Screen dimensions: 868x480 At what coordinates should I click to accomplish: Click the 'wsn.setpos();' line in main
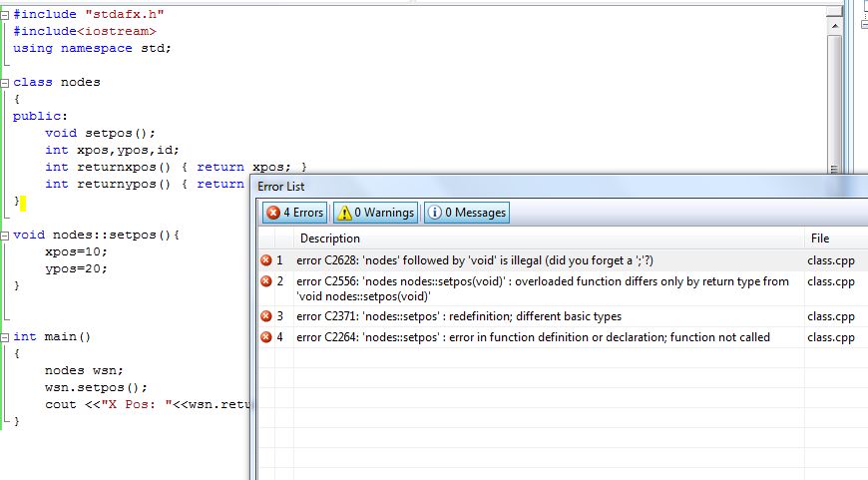[97, 387]
